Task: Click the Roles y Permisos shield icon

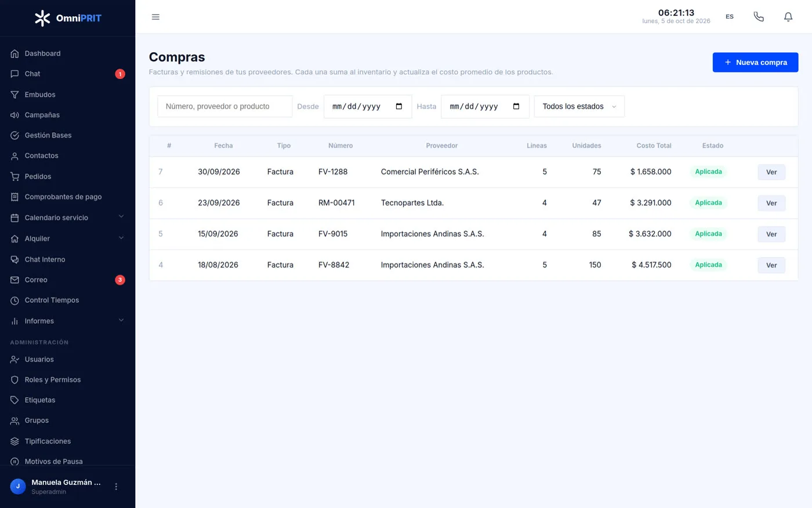Action: [x=15, y=380]
